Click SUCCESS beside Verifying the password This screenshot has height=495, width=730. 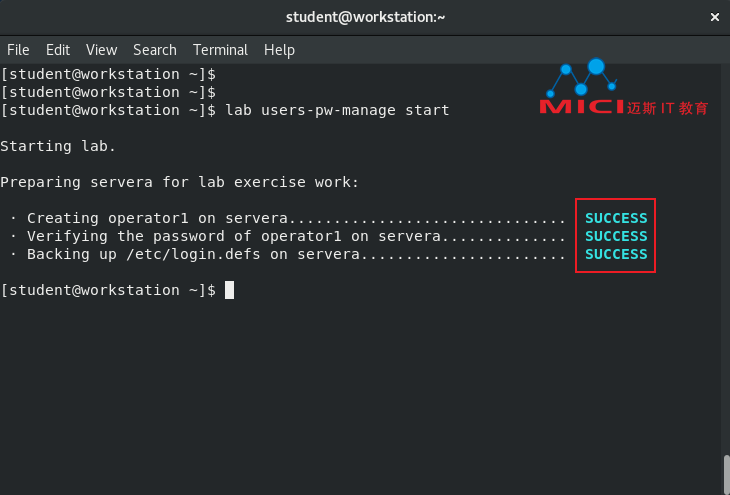coord(616,237)
